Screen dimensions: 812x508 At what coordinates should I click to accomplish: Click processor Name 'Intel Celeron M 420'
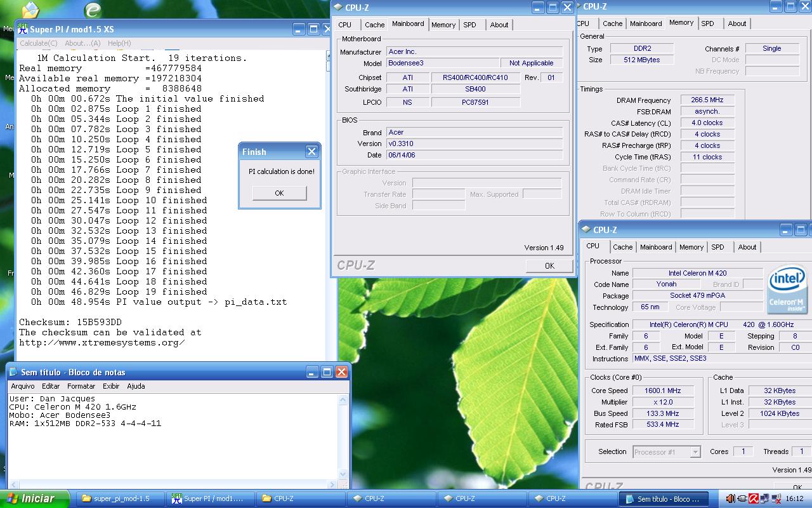(x=698, y=273)
